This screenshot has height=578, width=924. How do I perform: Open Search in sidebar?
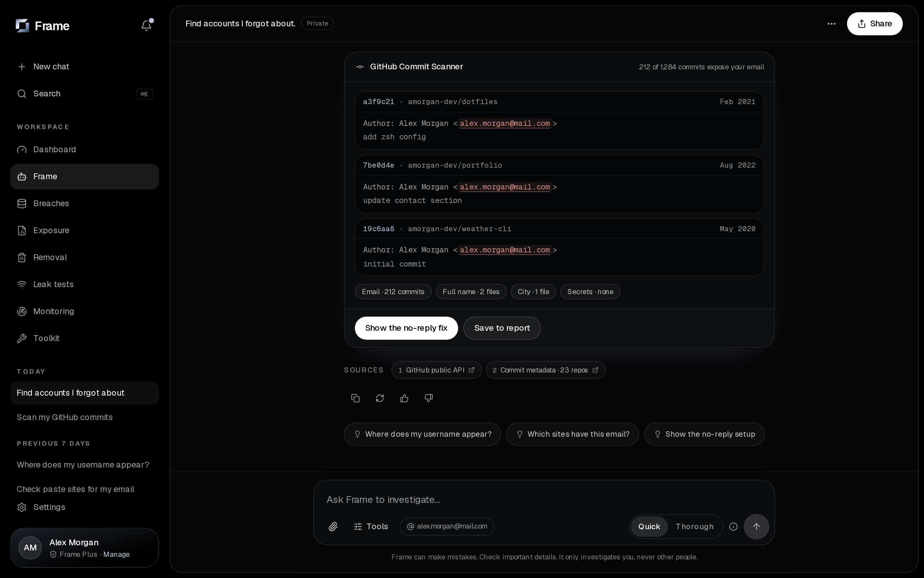point(84,94)
